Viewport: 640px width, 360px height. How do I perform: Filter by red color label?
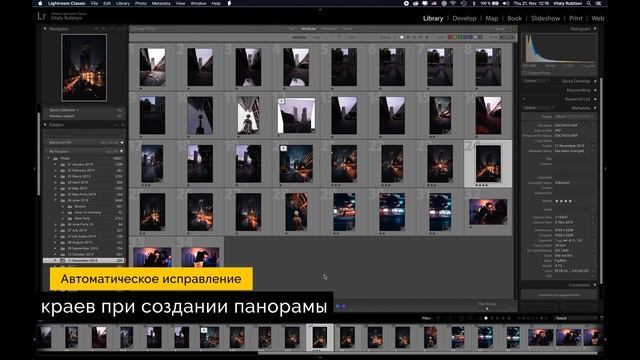[450, 37]
